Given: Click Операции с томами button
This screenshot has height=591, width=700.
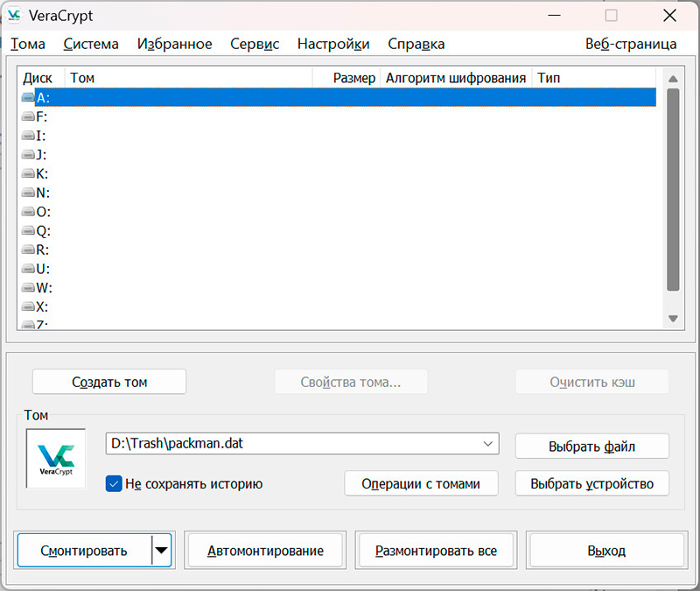Looking at the screenshot, I should [x=421, y=483].
